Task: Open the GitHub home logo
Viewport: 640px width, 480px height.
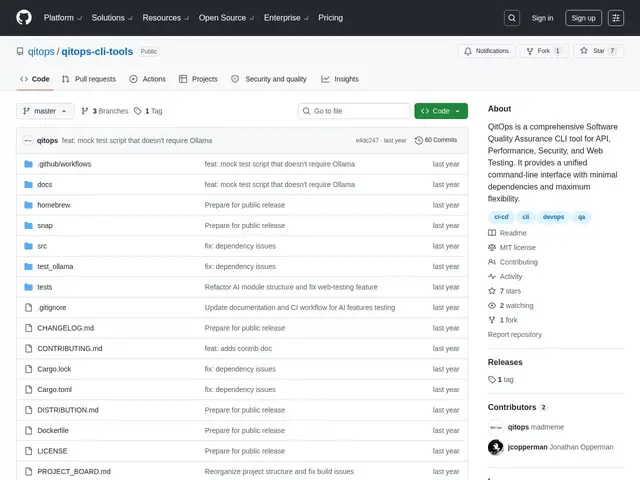Action: 24,18
